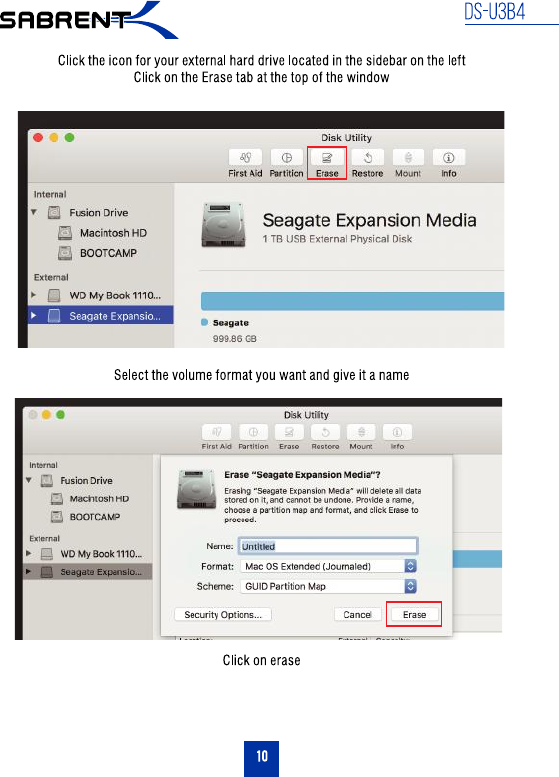Click the Sabrent logo at page top
The image size is (559, 777).
coord(89,20)
